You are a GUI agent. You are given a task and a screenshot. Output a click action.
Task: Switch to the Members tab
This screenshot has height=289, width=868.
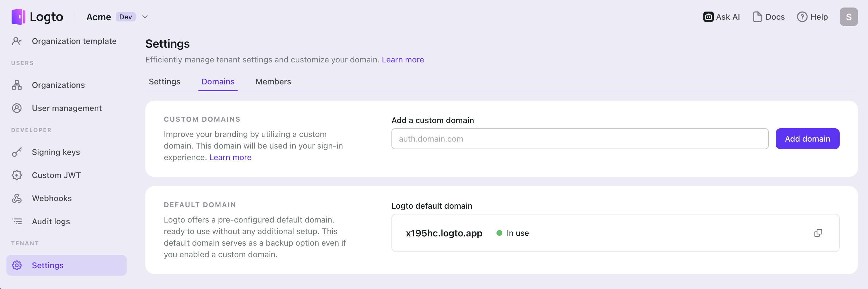click(x=273, y=81)
